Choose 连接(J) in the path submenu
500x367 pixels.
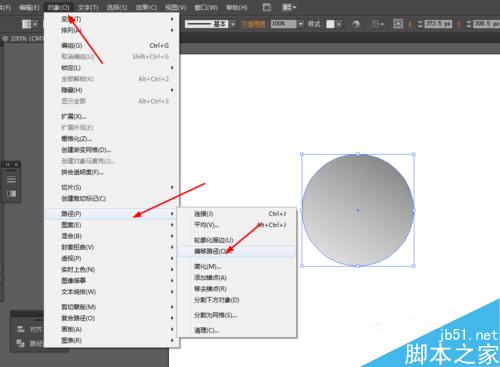coord(237,214)
